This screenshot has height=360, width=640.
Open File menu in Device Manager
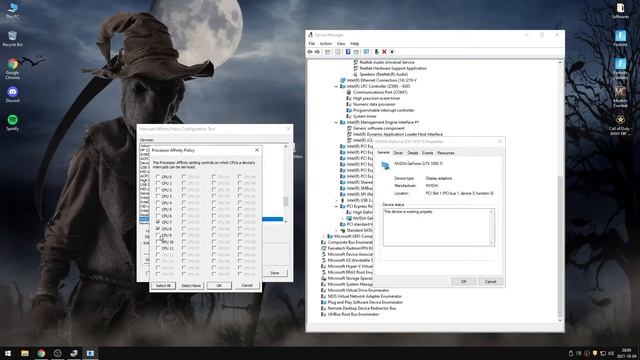[x=311, y=44]
